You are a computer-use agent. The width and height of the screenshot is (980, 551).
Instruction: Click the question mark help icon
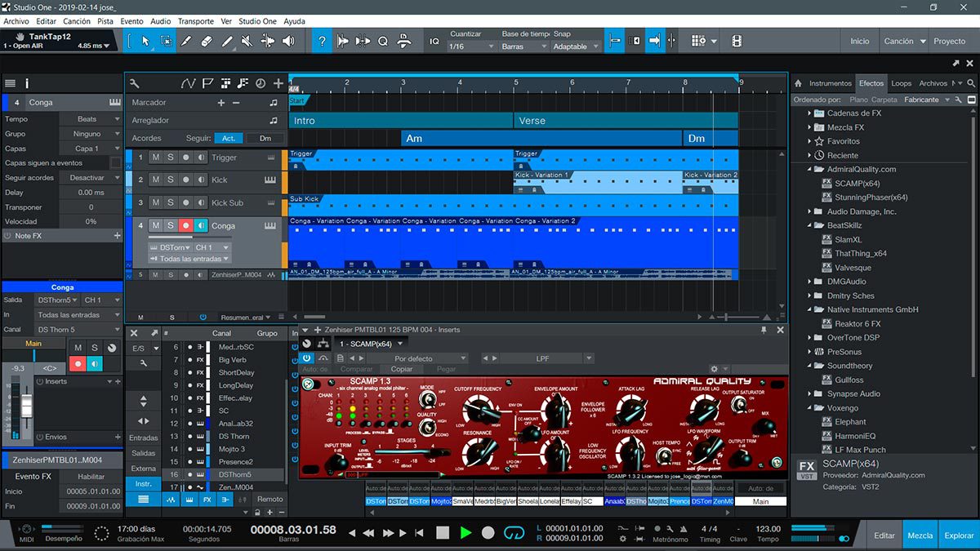tap(323, 41)
